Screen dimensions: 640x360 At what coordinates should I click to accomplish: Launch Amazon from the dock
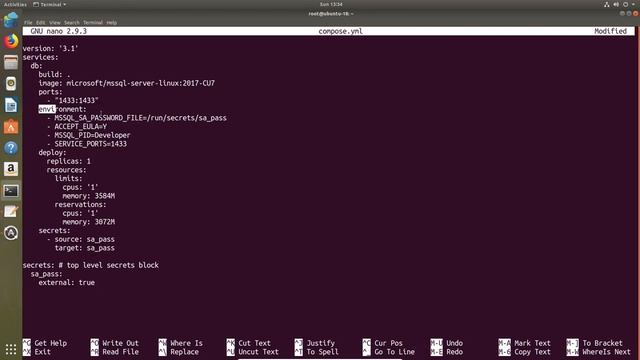11,169
